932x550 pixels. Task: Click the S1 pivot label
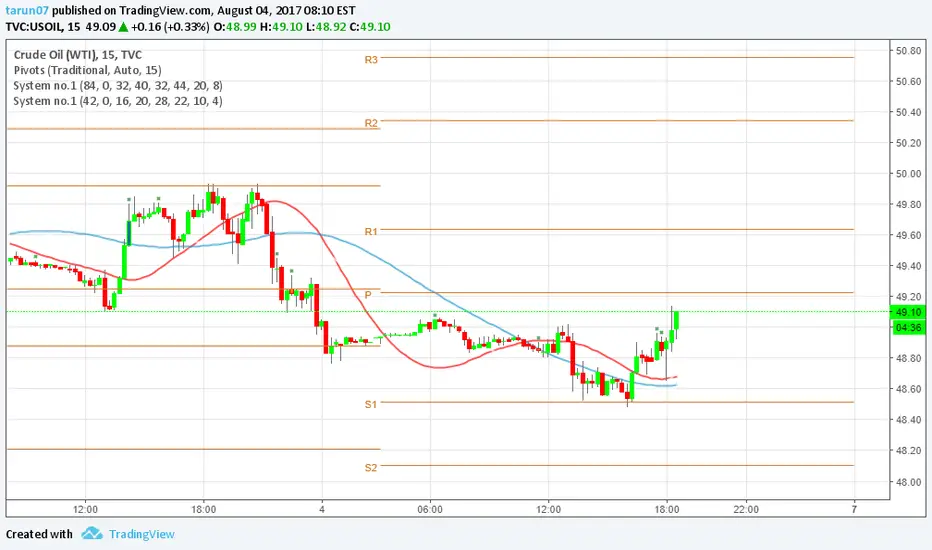tap(371, 404)
